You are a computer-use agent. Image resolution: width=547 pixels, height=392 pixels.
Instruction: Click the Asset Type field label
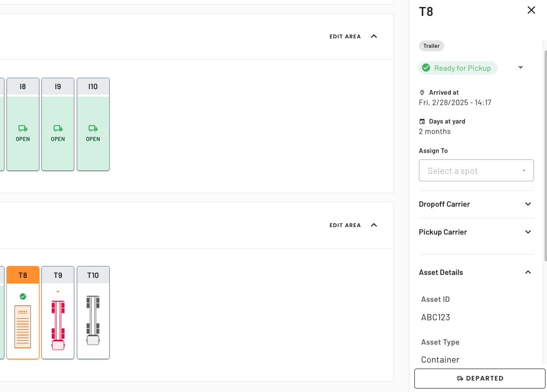(x=440, y=342)
